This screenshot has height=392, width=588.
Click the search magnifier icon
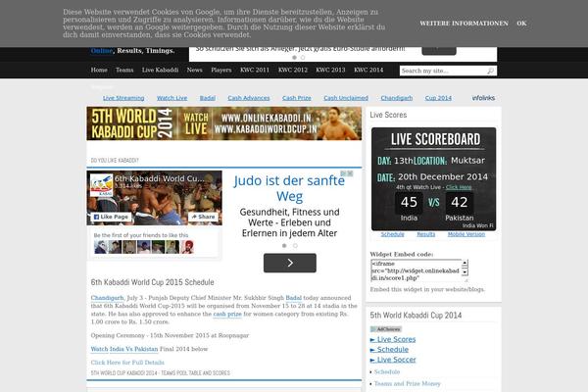point(491,71)
